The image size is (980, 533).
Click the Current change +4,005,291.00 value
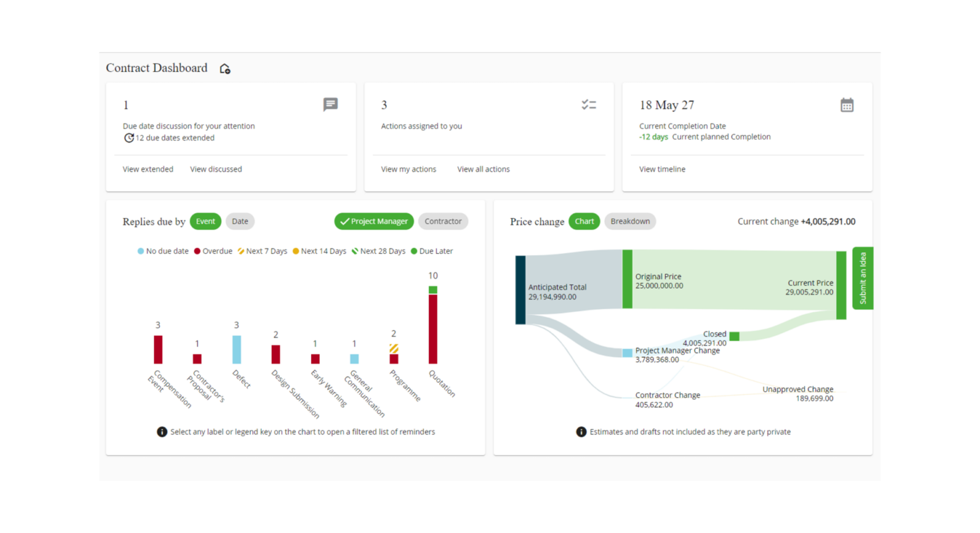828,221
